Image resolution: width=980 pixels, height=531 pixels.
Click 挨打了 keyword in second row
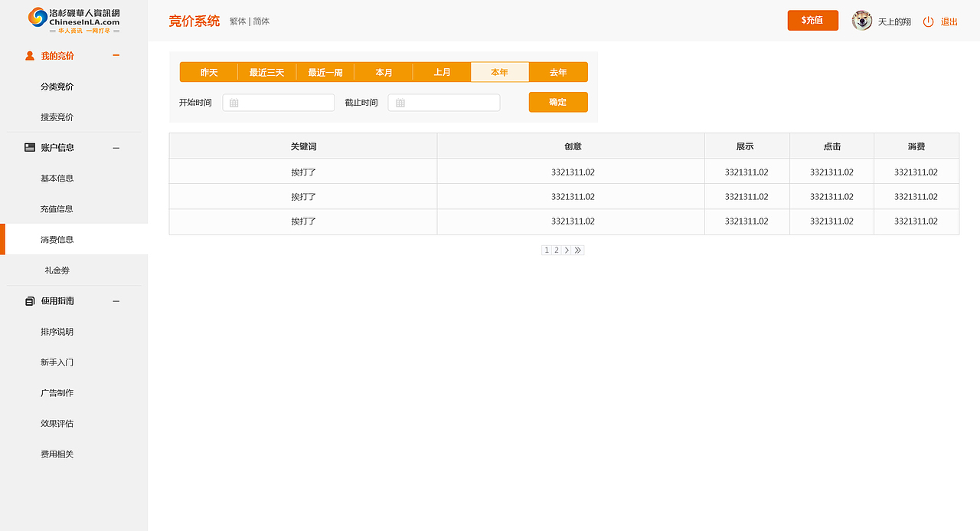click(303, 197)
